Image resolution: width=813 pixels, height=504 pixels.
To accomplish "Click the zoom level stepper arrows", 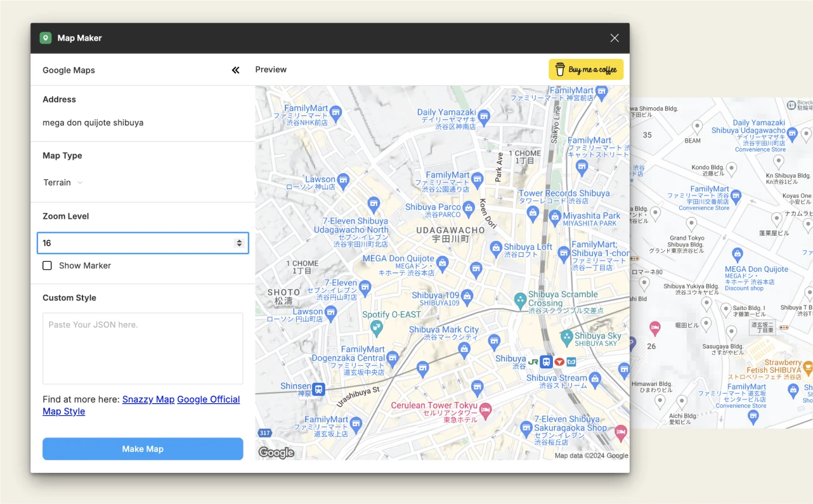I will coord(239,243).
